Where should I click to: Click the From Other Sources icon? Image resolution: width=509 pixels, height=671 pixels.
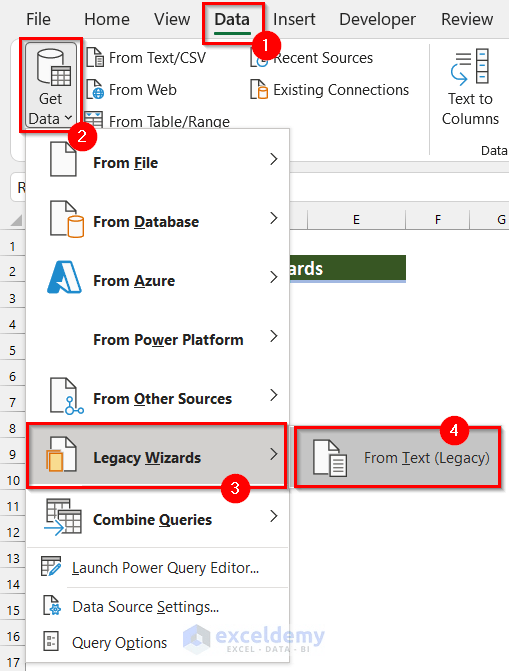pyautogui.click(x=66, y=396)
